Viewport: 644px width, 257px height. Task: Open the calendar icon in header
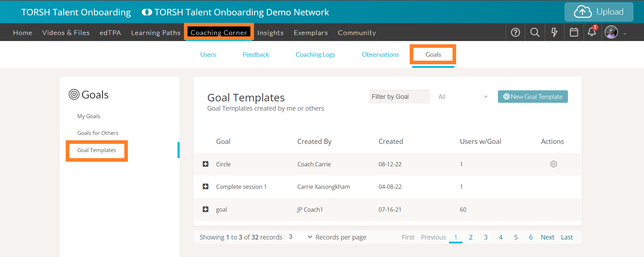click(574, 32)
